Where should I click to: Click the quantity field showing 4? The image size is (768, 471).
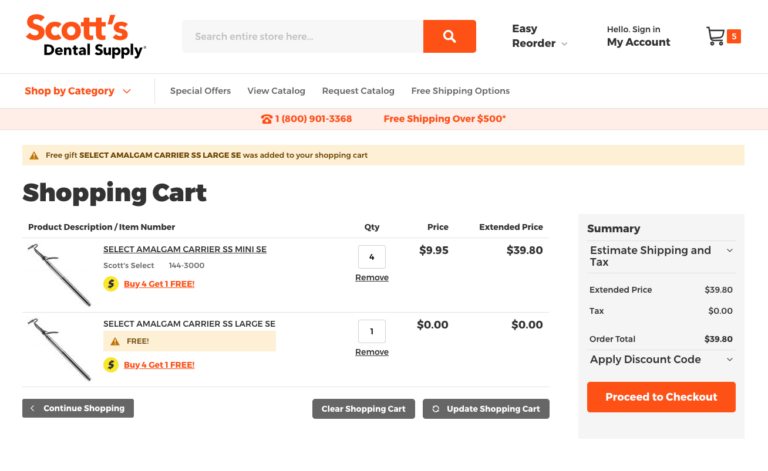[372, 257]
